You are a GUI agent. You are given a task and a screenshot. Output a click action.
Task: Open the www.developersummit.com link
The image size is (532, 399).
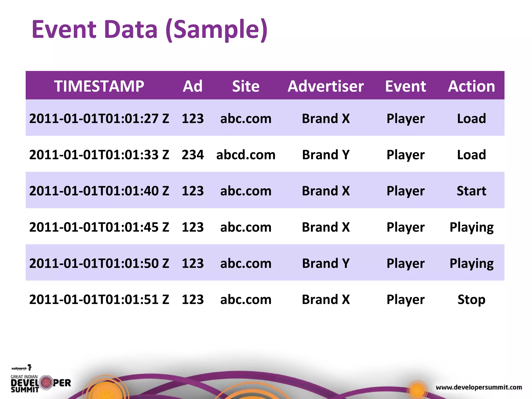[x=479, y=387]
